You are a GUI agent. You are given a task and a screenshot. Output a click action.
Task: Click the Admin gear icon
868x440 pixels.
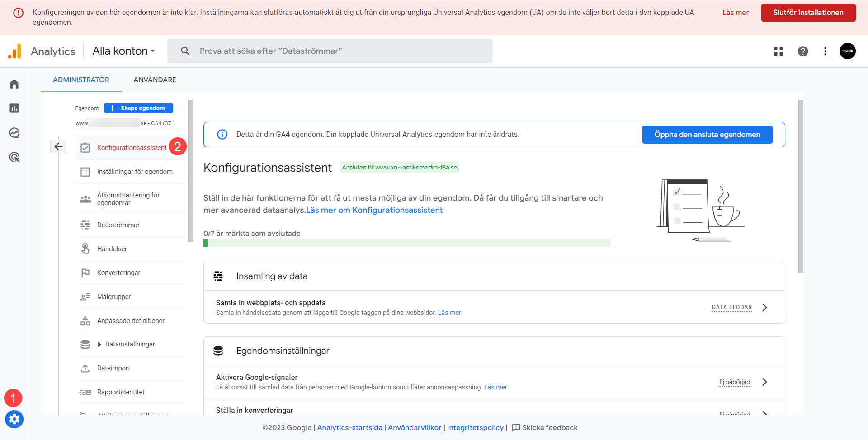click(x=14, y=419)
